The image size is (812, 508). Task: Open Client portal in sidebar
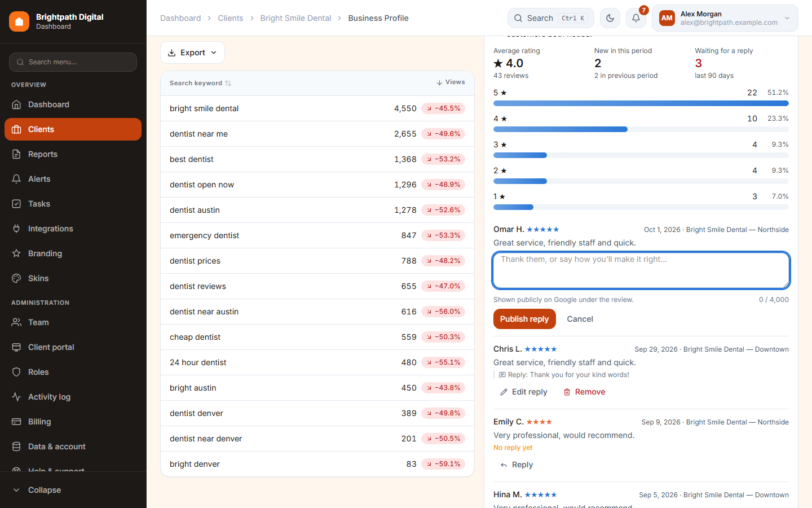tap(73, 347)
